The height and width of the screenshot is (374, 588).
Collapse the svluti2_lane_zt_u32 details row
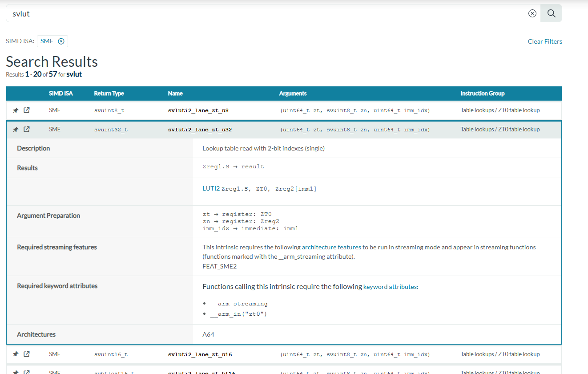pos(200,130)
